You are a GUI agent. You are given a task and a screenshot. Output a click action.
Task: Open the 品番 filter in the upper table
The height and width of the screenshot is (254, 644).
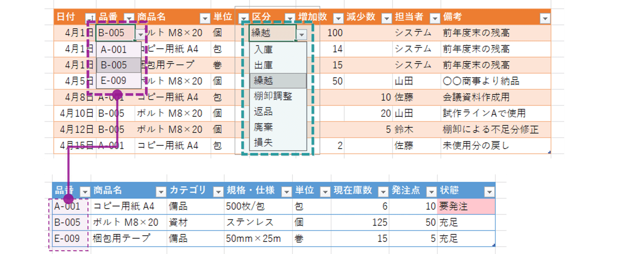129,18
